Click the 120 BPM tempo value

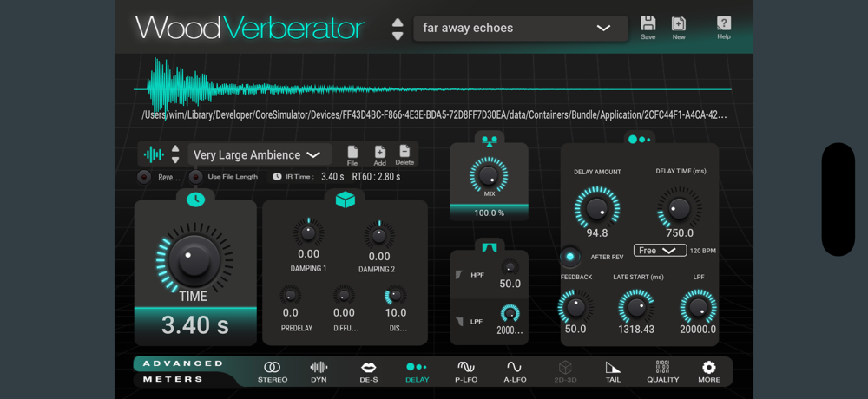(703, 252)
